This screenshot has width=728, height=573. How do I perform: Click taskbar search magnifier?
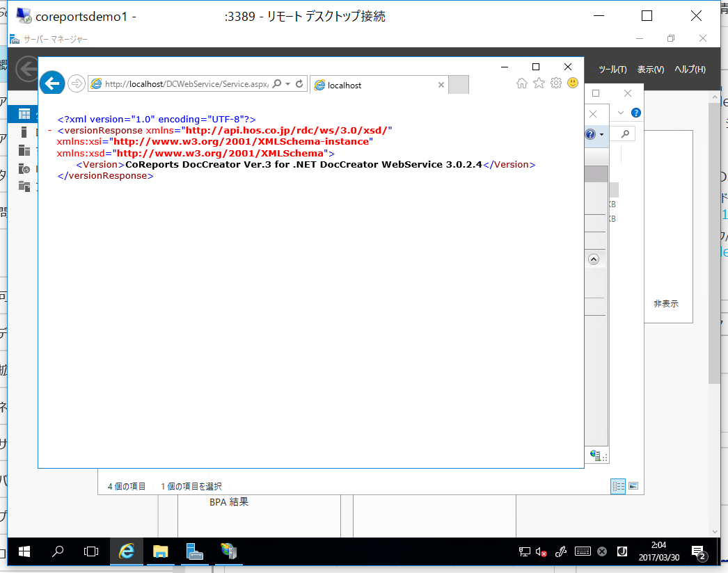(58, 551)
